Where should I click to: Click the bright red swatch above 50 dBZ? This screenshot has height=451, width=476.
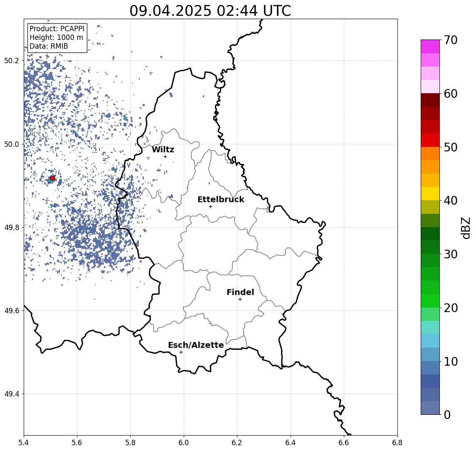(x=430, y=140)
